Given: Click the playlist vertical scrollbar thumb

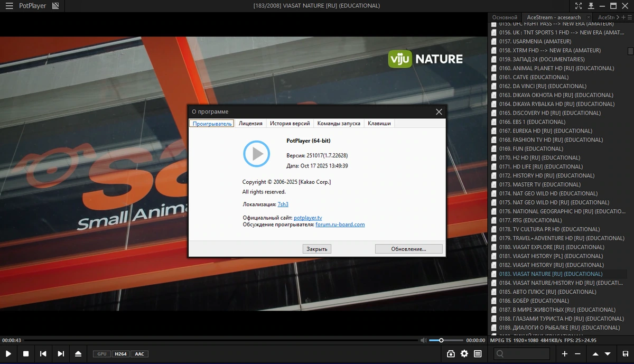Looking at the screenshot, I should click(630, 51).
